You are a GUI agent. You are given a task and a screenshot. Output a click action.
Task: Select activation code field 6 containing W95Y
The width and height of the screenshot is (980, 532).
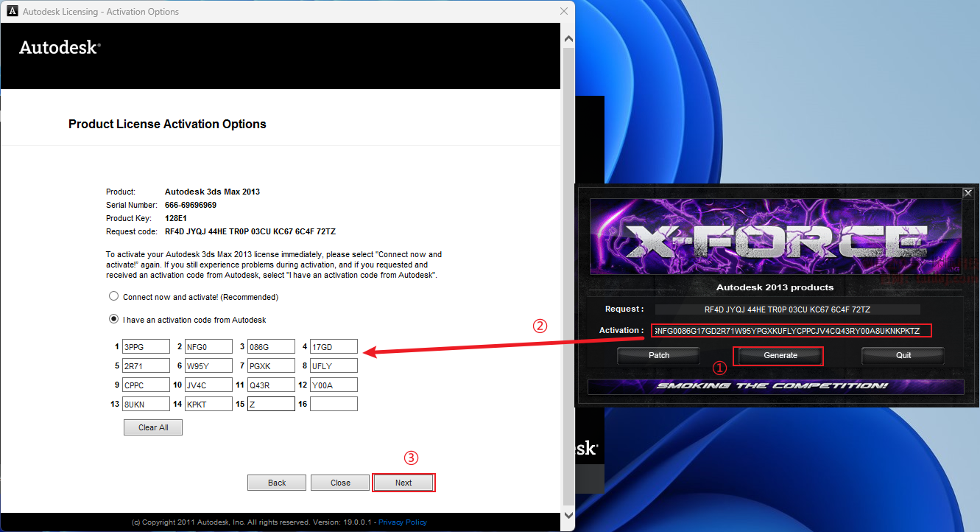click(208, 365)
